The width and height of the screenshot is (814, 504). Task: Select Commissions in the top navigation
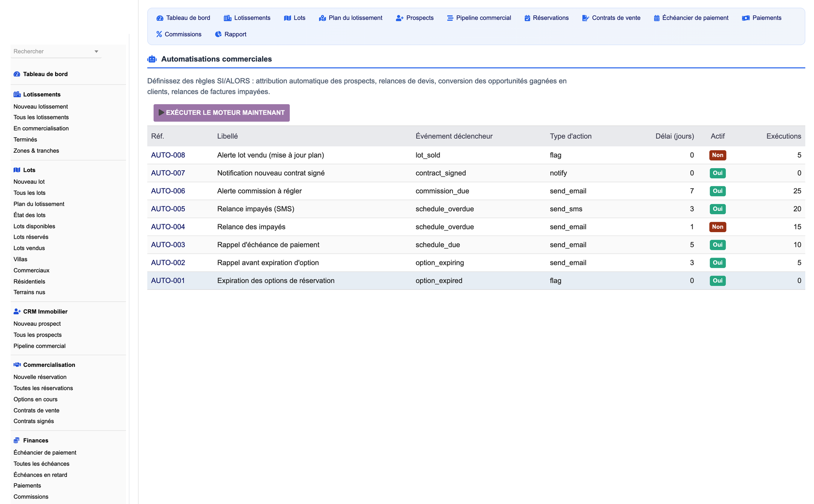click(x=179, y=34)
